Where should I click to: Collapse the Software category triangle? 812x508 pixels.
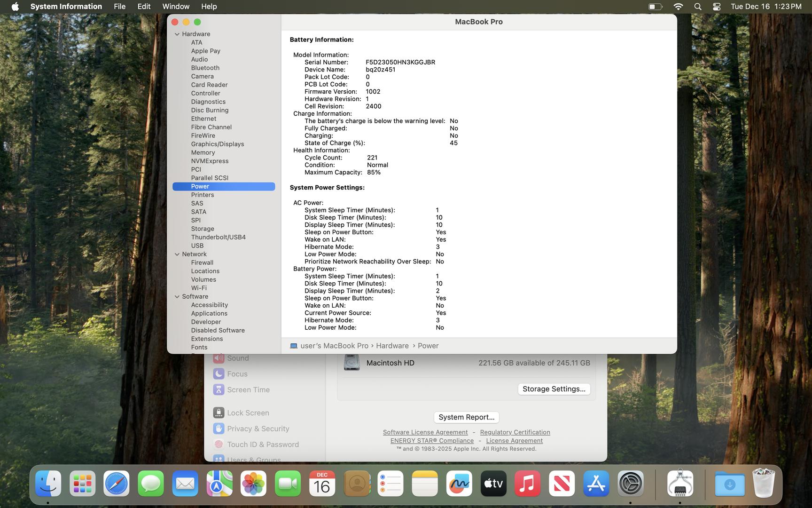click(x=177, y=297)
